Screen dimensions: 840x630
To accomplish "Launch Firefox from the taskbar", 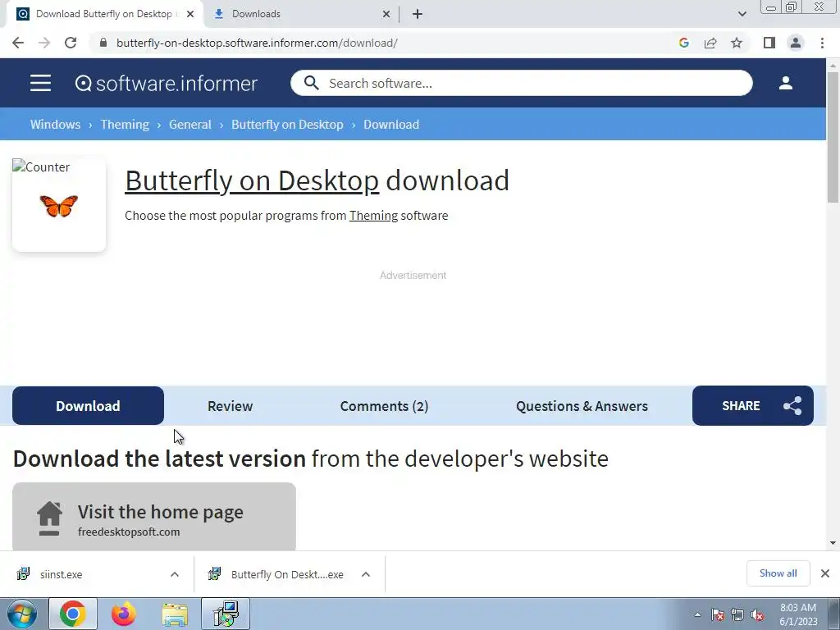I will [x=124, y=614].
